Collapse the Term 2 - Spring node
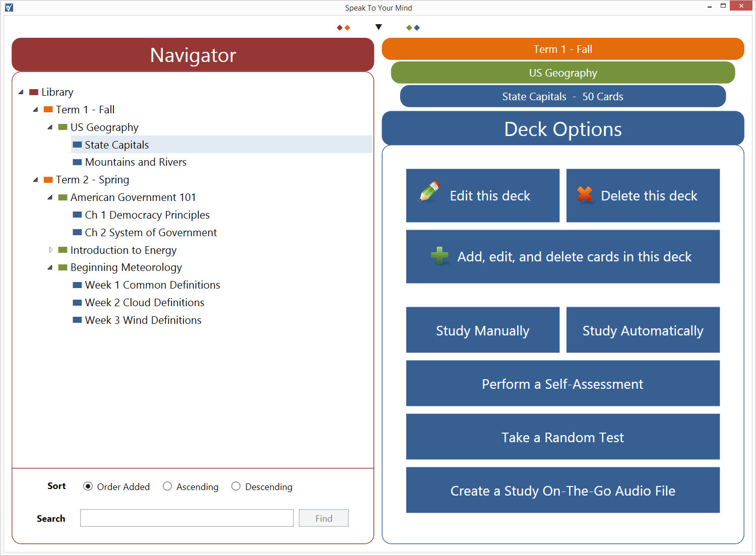The width and height of the screenshot is (756, 556). 35,180
